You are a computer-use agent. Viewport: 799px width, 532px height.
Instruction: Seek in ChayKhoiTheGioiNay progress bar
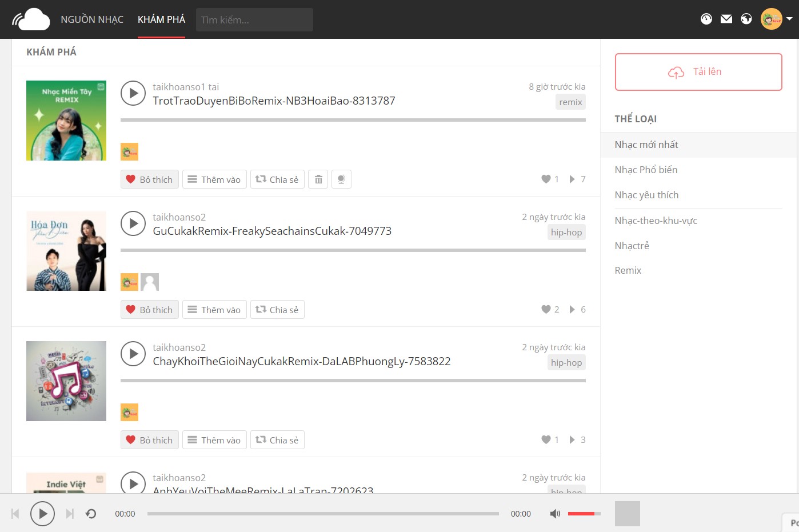[x=353, y=381]
